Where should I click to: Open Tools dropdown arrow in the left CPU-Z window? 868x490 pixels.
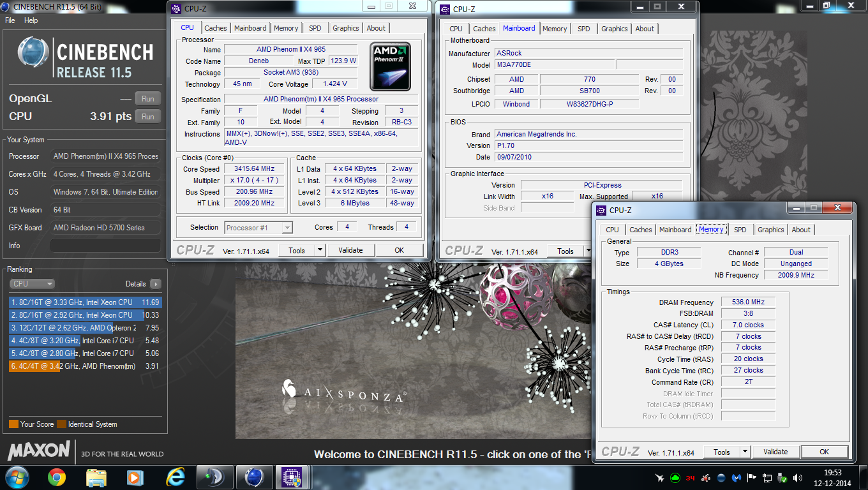click(320, 250)
